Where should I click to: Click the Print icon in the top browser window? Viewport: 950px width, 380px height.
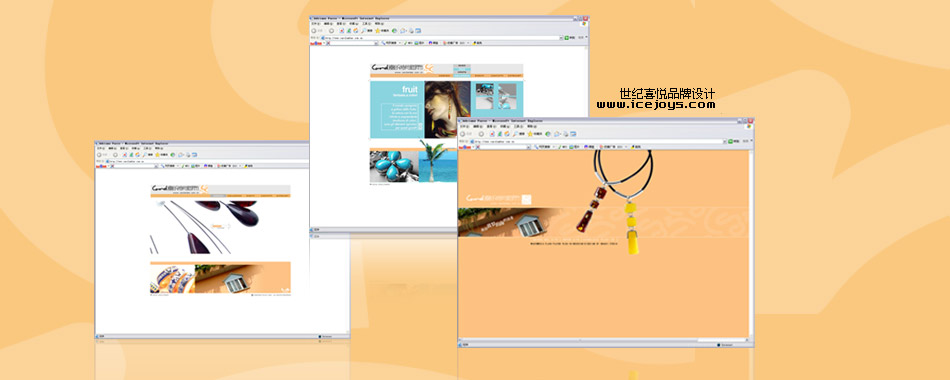click(x=411, y=30)
